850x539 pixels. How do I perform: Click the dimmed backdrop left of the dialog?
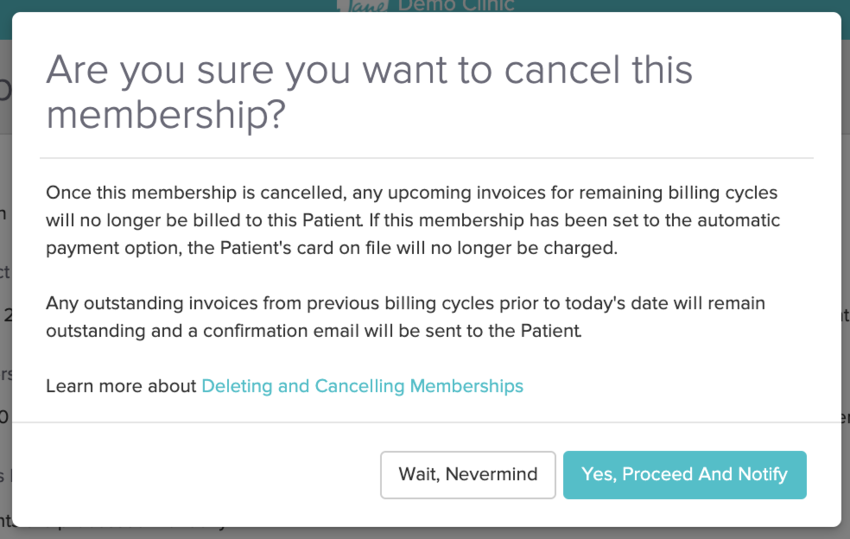point(5,300)
